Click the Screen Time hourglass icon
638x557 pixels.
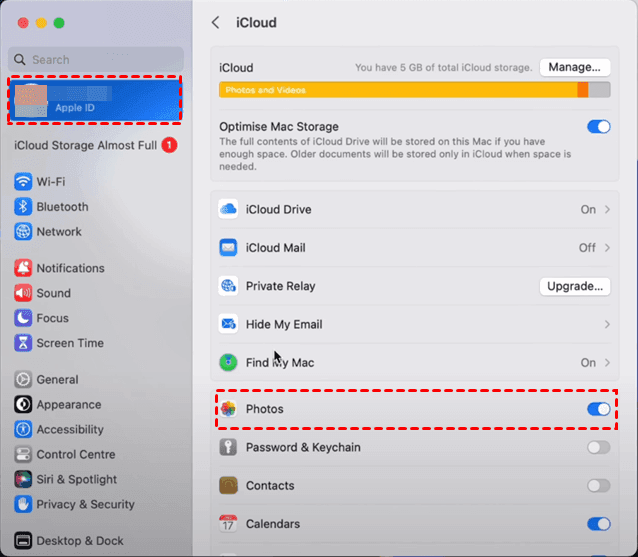tap(23, 343)
